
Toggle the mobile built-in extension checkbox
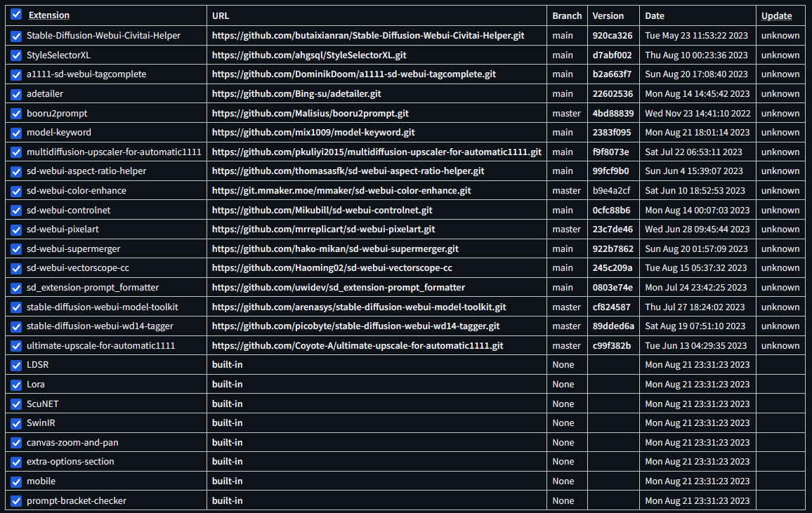15,481
